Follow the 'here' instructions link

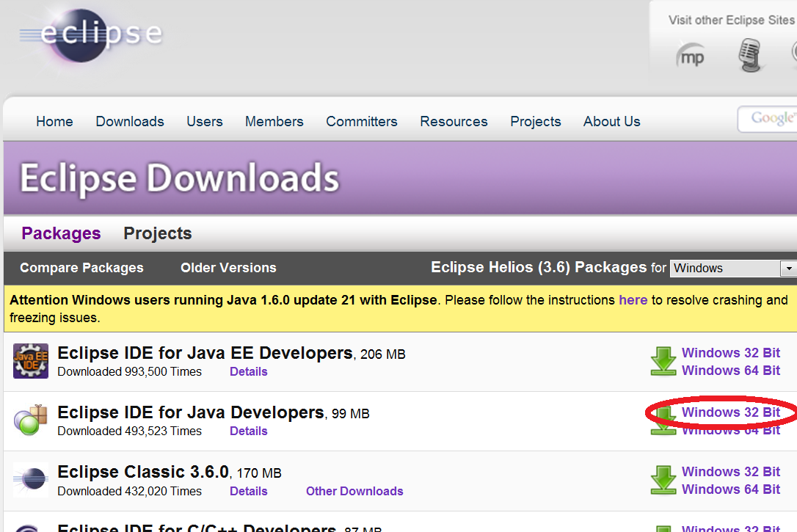(x=633, y=300)
